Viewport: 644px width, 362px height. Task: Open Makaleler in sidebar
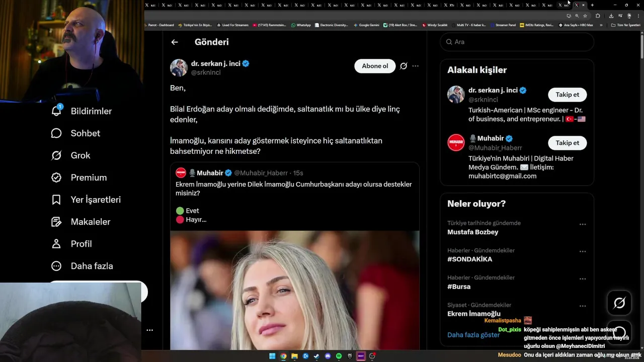coord(80,222)
